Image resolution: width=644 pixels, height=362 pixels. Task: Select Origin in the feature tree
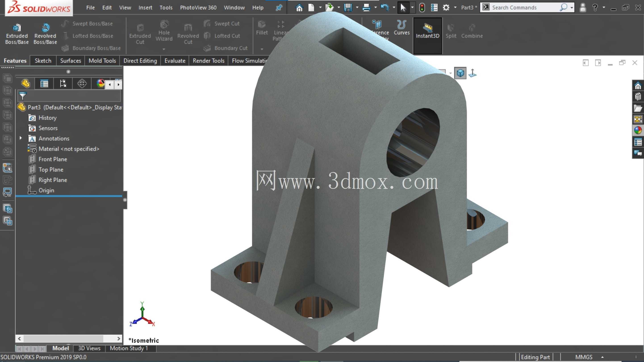click(41, 190)
